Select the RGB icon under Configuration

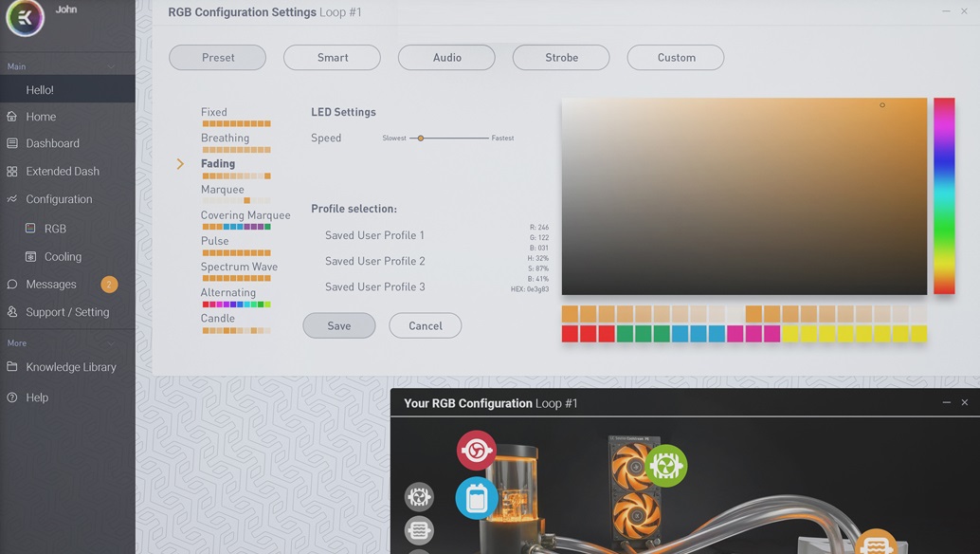pyautogui.click(x=30, y=229)
